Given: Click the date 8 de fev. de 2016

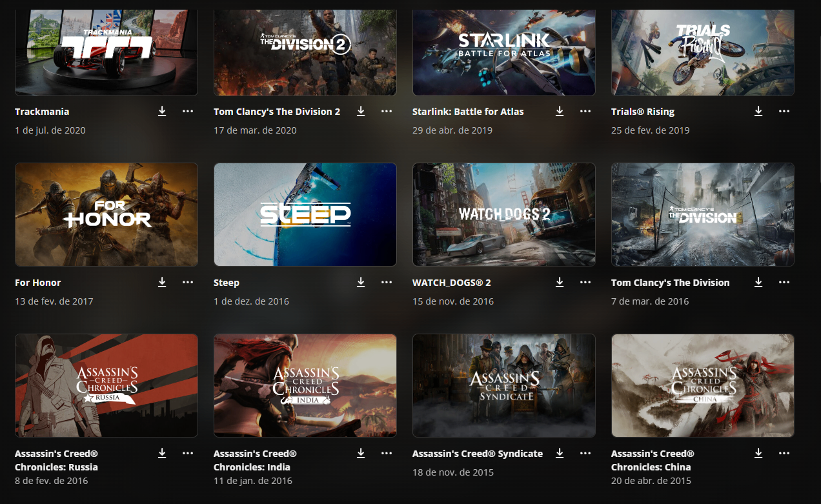Looking at the screenshot, I should tap(52, 481).
